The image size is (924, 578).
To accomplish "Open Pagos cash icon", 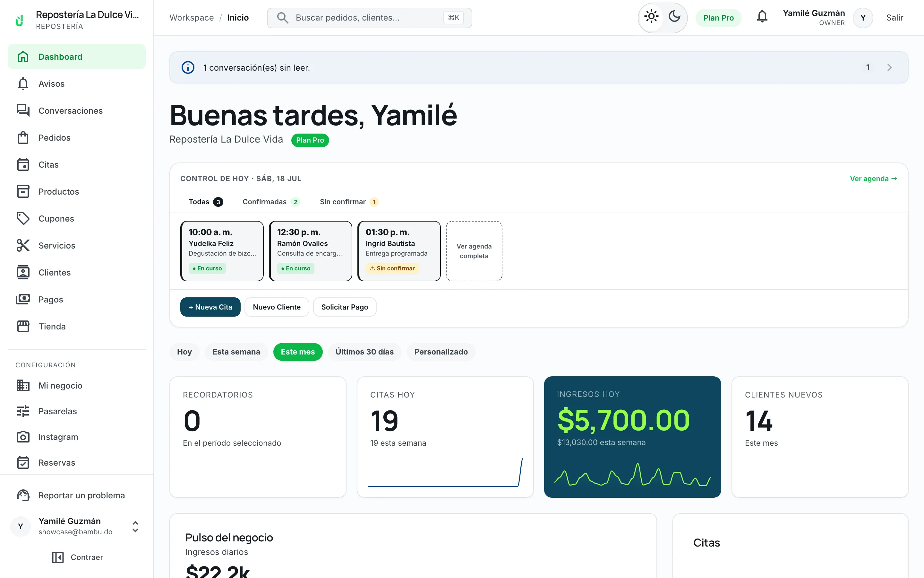I will click(x=23, y=299).
